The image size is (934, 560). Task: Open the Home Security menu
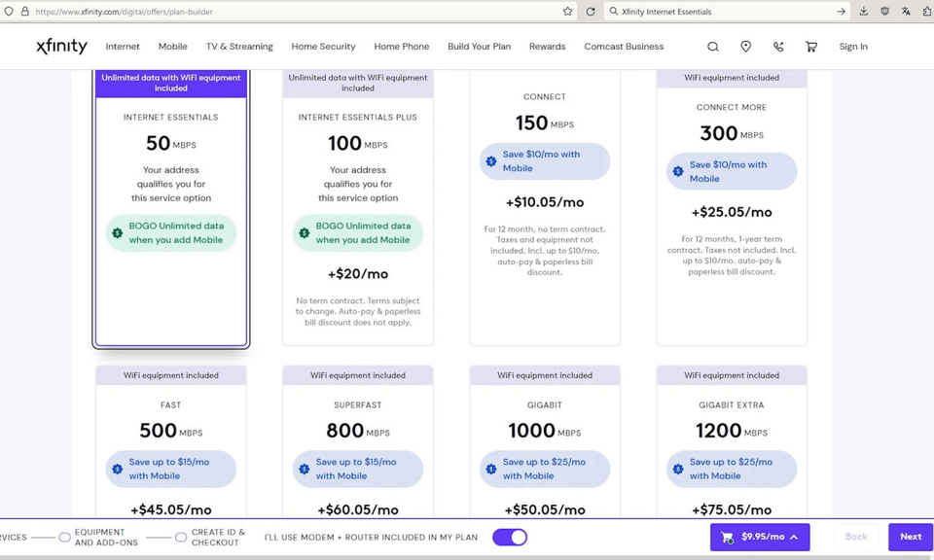click(323, 47)
